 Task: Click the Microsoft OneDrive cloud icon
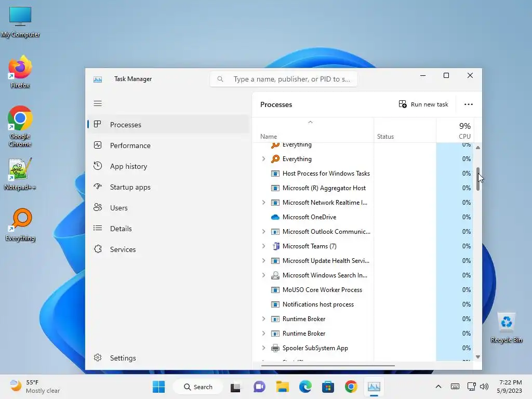click(275, 217)
